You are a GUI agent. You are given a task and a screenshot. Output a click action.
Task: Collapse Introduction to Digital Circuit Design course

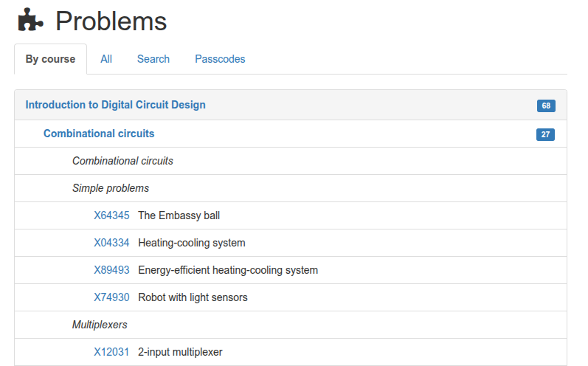(115, 105)
